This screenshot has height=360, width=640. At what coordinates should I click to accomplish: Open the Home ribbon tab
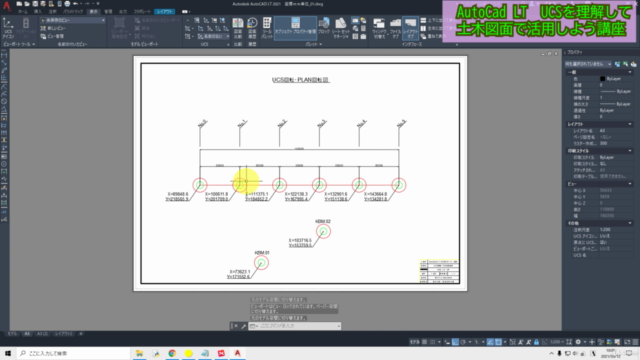tap(23, 11)
